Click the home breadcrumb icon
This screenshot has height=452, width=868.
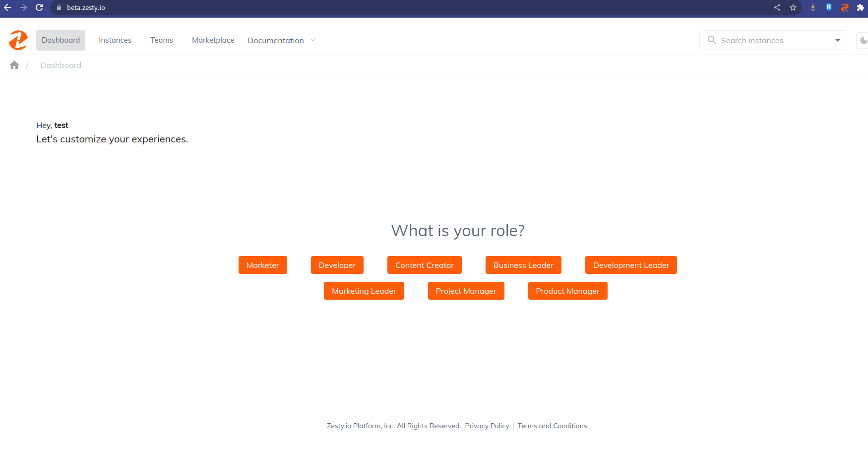pyautogui.click(x=14, y=65)
